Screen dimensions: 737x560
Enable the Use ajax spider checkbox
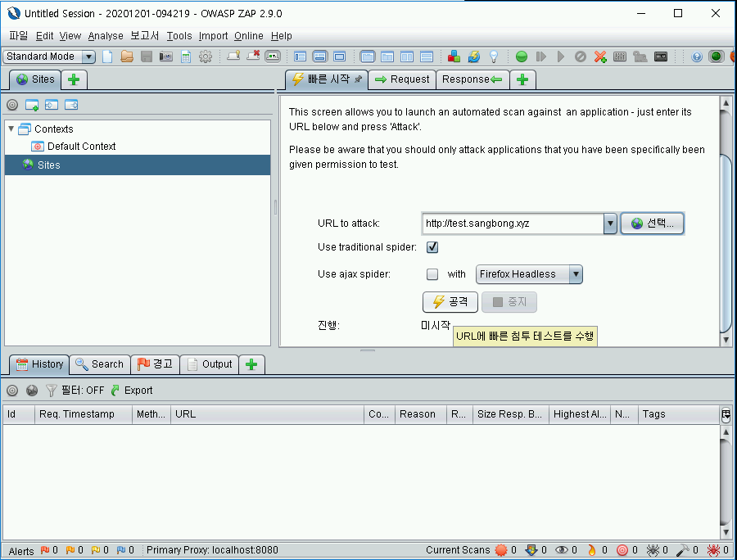pos(432,274)
